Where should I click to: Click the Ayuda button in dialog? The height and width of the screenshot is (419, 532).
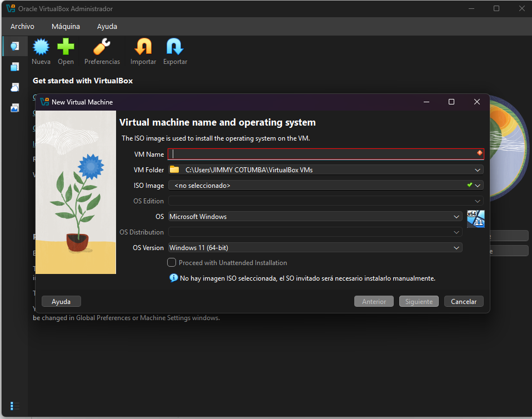[61, 302]
